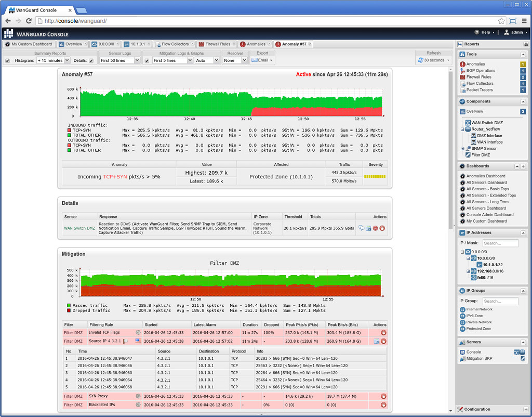Viewport: 532px width, 417px height.
Task: Open the Console server entry
Action: pos(473,352)
